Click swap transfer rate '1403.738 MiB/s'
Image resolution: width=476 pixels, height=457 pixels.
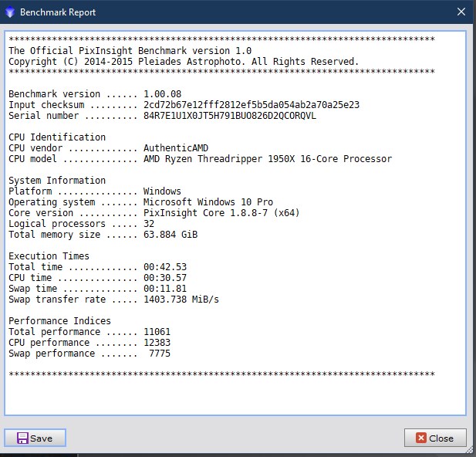181,300
